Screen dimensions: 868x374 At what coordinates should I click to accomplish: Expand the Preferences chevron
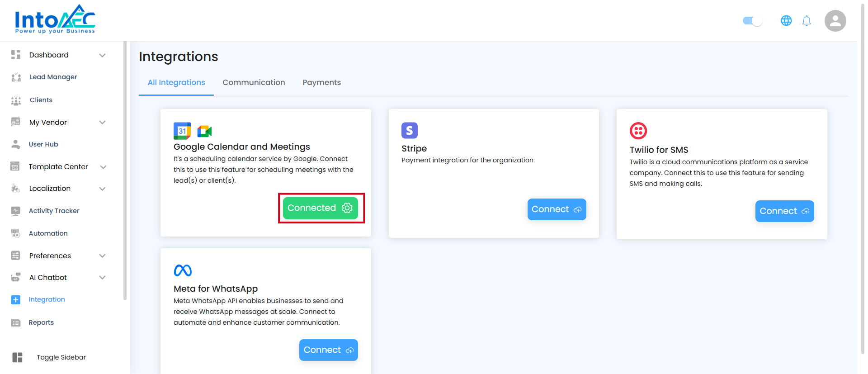tap(103, 256)
